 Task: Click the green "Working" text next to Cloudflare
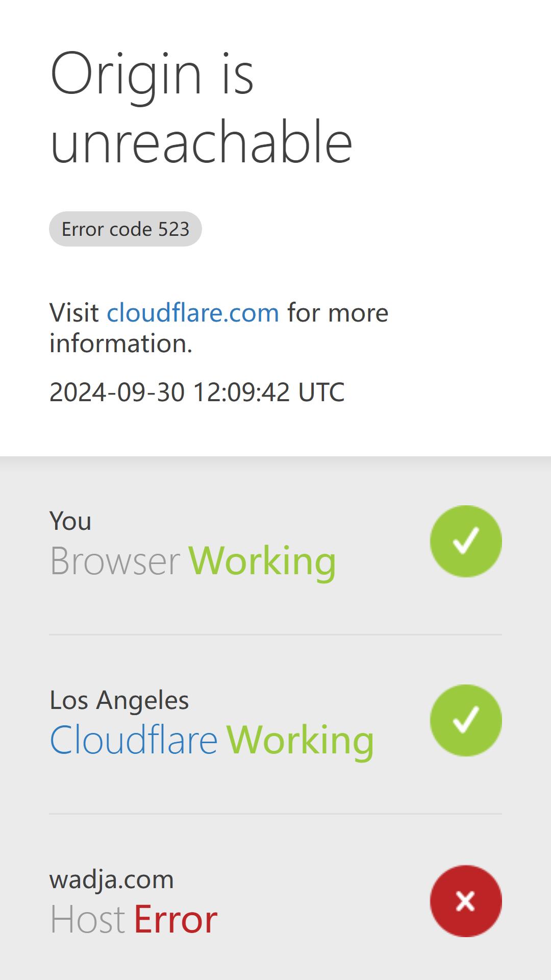[x=300, y=740]
